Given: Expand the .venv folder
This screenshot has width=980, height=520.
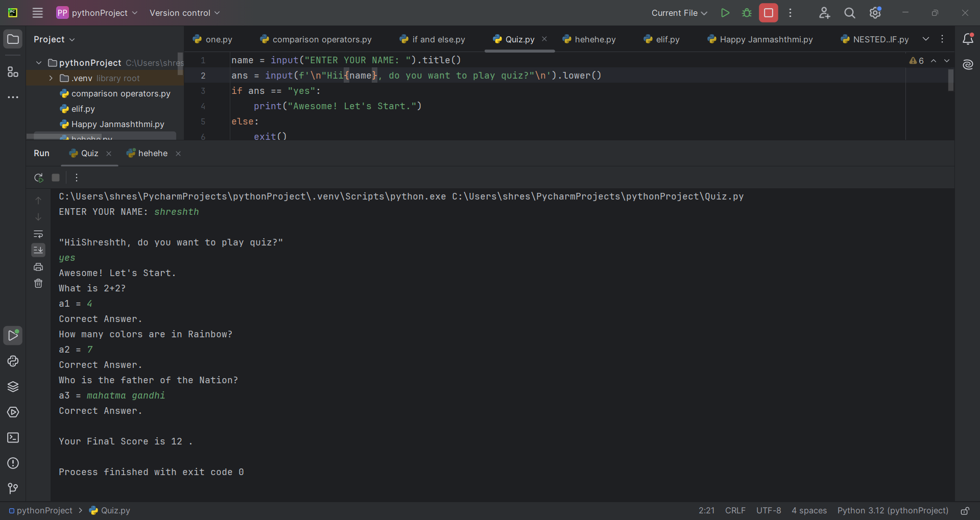Looking at the screenshot, I should coord(51,78).
